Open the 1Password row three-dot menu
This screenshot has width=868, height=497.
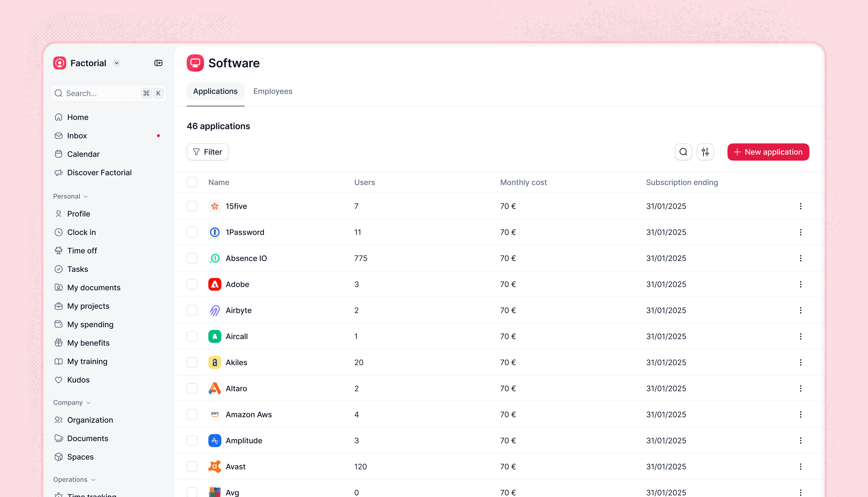(801, 232)
